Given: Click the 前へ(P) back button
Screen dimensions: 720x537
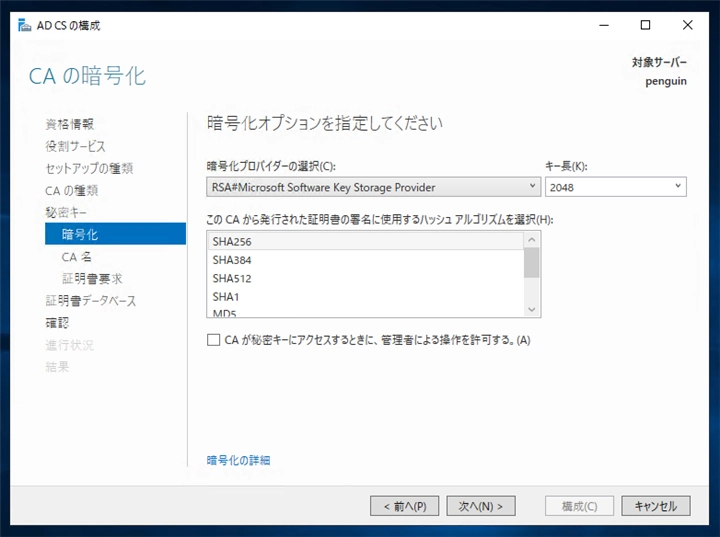Looking at the screenshot, I should coord(405,506).
